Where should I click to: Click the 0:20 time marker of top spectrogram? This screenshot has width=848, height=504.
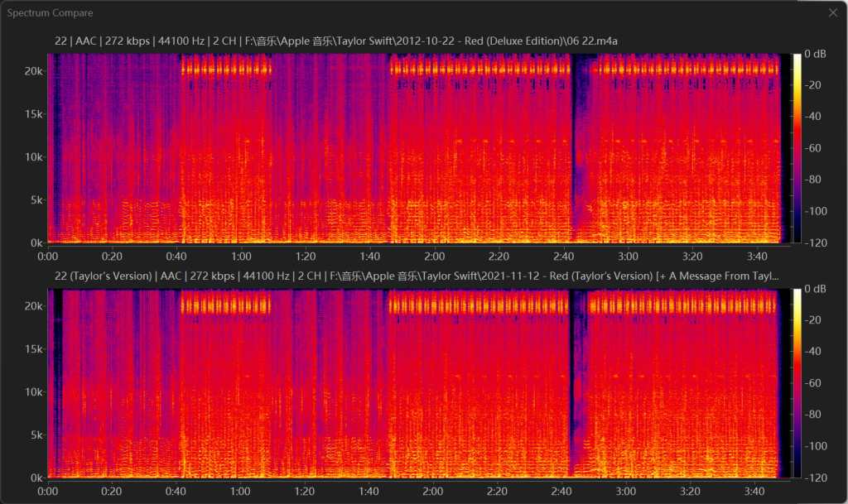tap(112, 257)
